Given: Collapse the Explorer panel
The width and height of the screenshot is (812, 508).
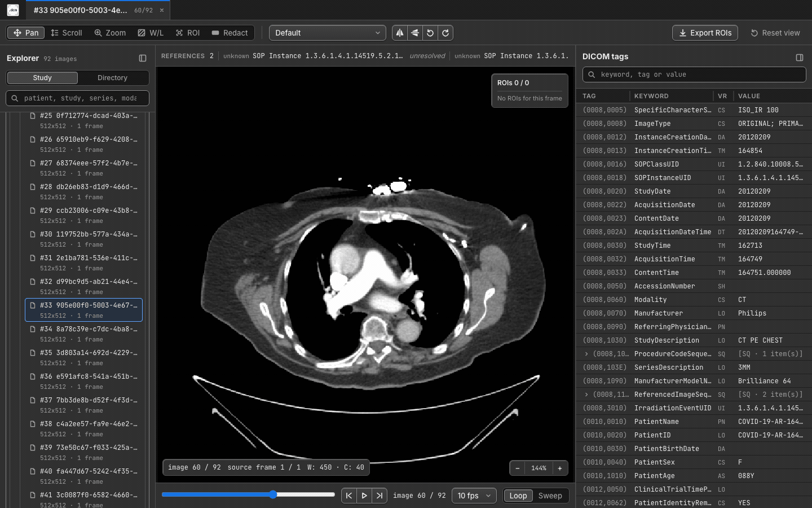Looking at the screenshot, I should tap(143, 58).
